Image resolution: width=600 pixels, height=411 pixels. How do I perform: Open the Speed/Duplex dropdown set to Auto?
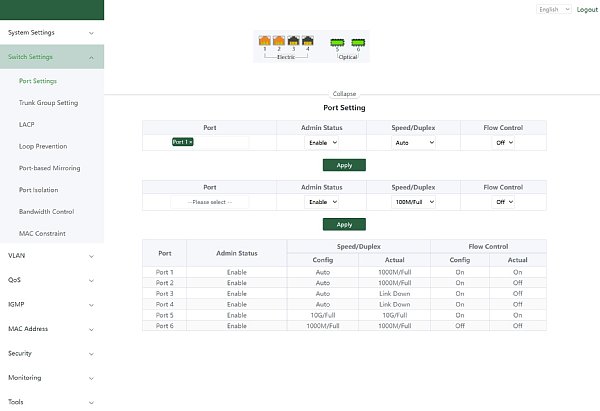point(413,143)
